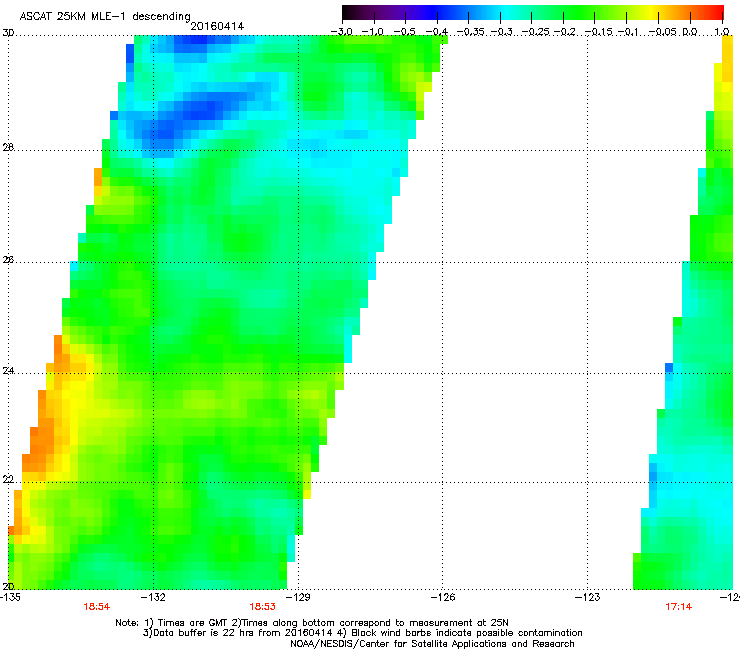Click the title 'ASCAT 25KM MLE-1 descending'
Image resolution: width=740 pixels, height=650 pixels.
(x=105, y=17)
